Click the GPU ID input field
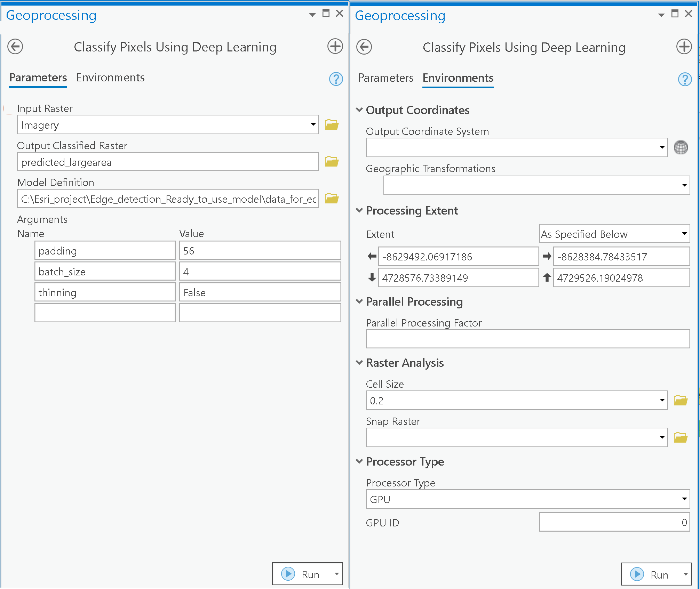Viewport: 700px width, 589px height. click(614, 522)
